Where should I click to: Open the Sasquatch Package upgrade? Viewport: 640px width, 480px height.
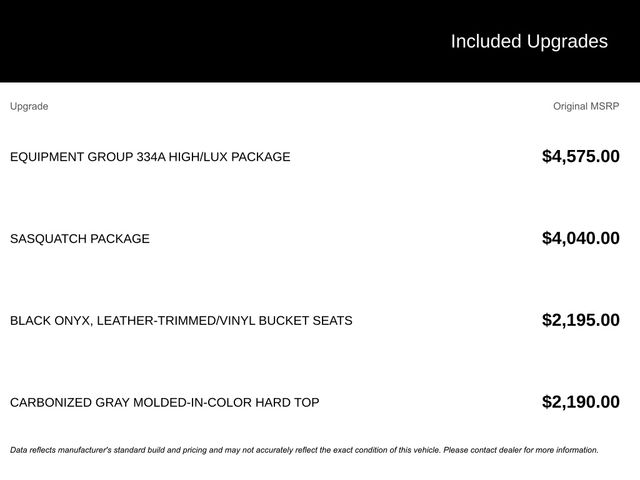[x=80, y=238]
